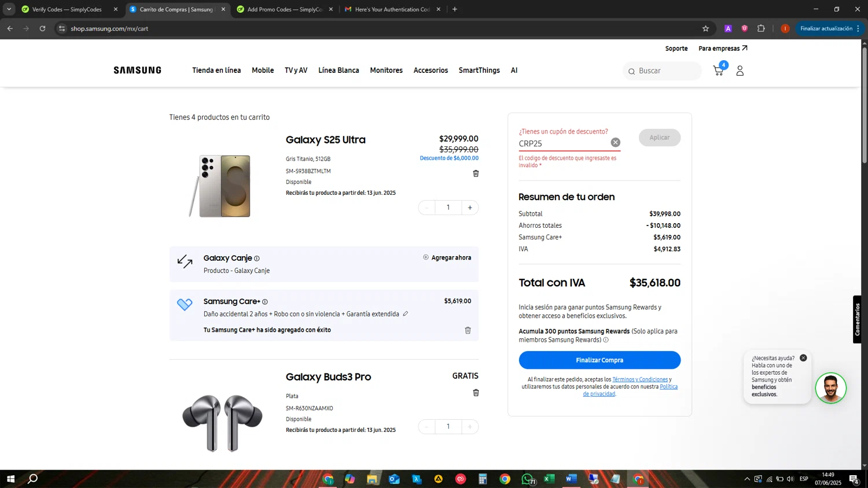Open Word from the taskbar

click(571, 479)
